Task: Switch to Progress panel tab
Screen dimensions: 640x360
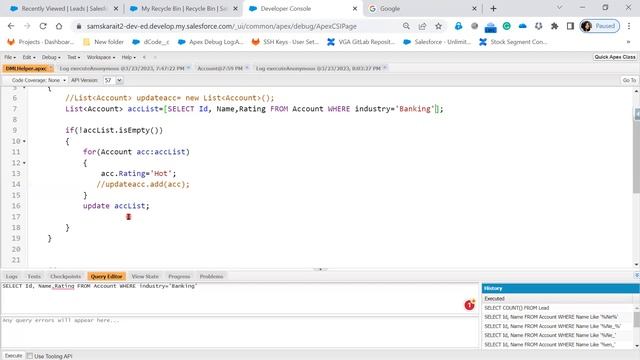Action: (x=179, y=276)
